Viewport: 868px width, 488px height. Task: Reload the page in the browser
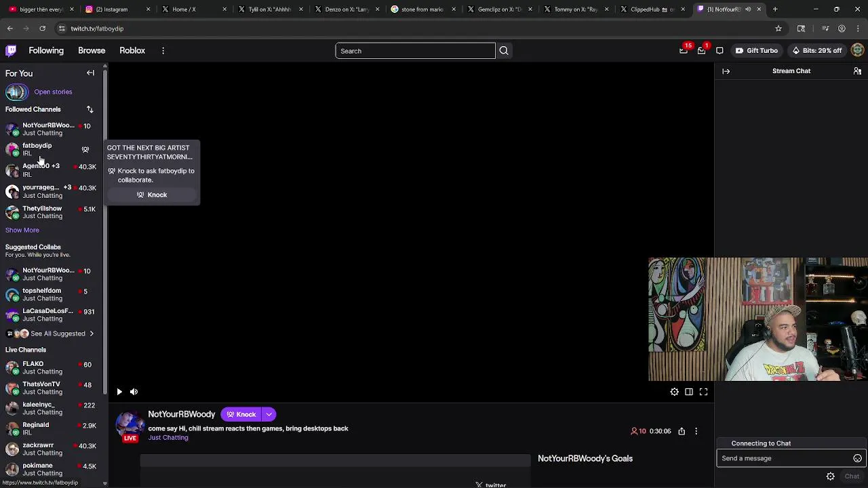click(x=42, y=28)
